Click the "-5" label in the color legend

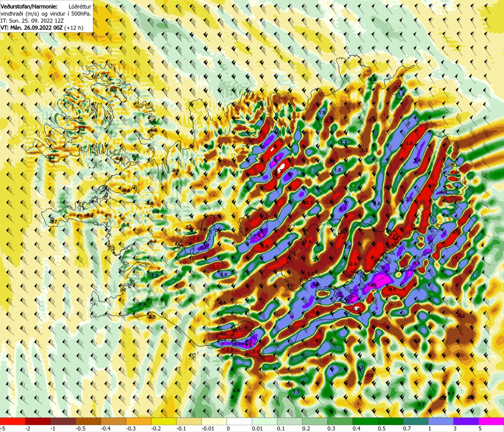coord(3,428)
